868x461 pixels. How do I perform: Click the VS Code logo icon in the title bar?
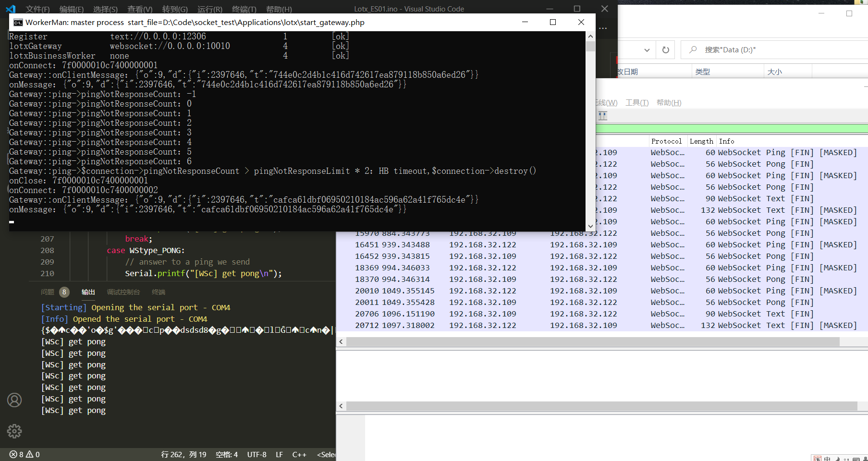click(x=11, y=9)
